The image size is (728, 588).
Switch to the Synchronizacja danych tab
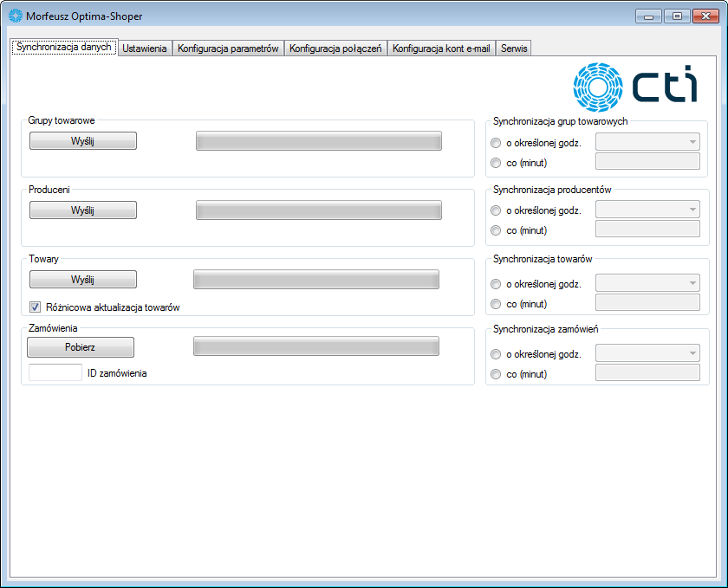click(x=64, y=47)
